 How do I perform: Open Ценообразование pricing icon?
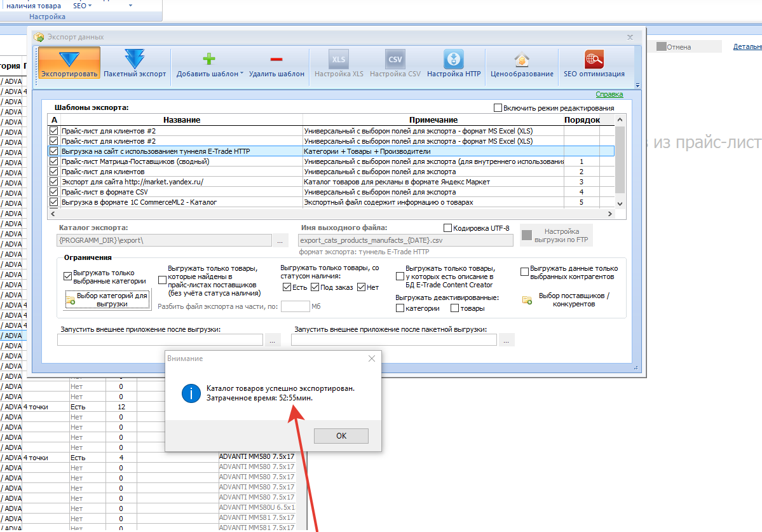pyautogui.click(x=522, y=59)
